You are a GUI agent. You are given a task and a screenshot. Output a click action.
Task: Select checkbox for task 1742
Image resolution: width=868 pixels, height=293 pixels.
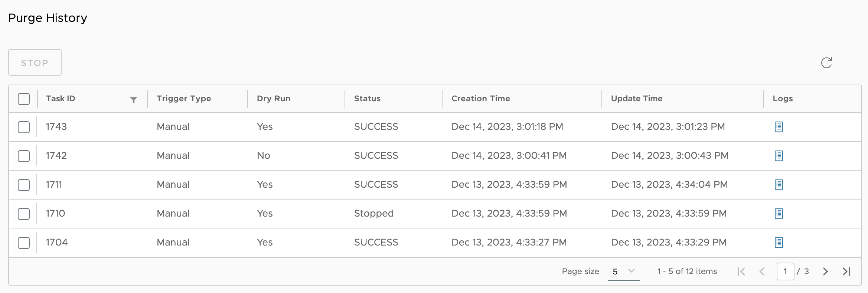(x=24, y=156)
